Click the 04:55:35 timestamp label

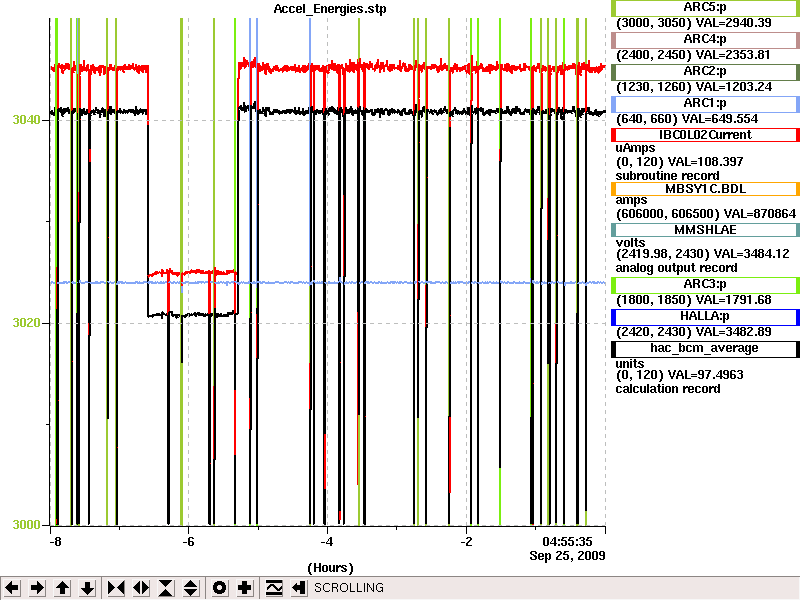(567, 542)
